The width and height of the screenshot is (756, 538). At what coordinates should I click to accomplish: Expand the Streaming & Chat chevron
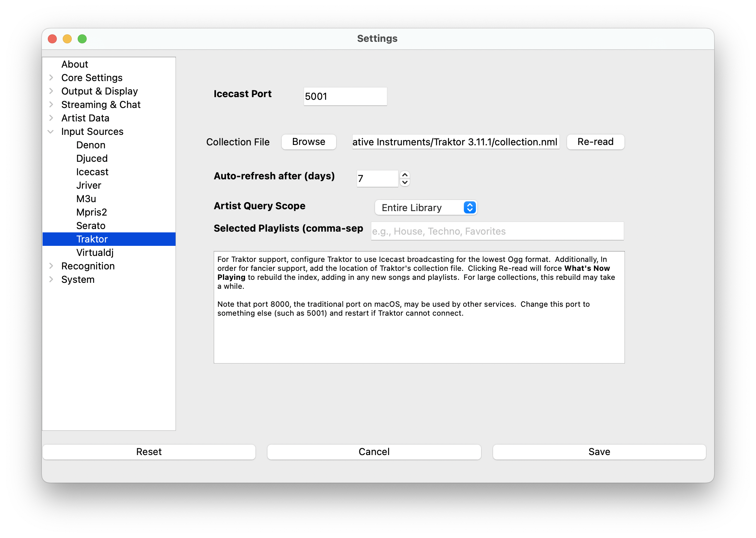51,105
